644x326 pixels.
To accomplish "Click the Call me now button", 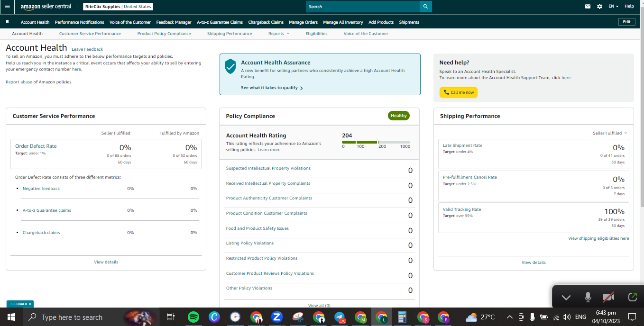I will [459, 92].
